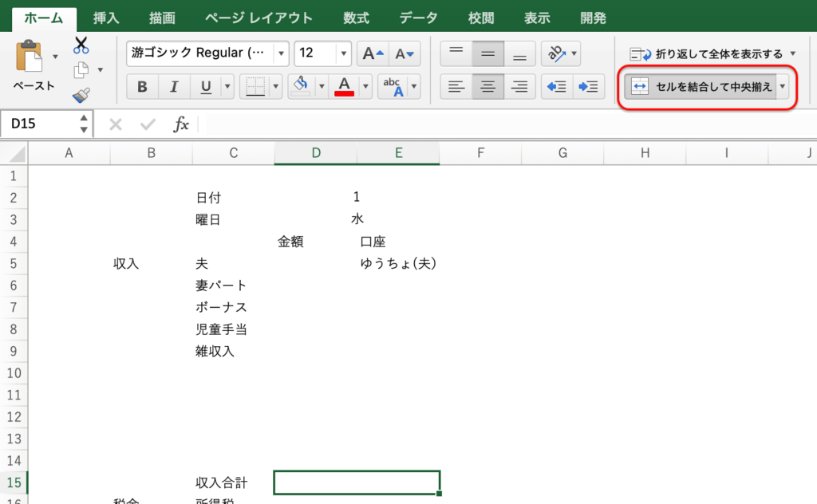Click the scissors Cut icon

pyautogui.click(x=81, y=45)
